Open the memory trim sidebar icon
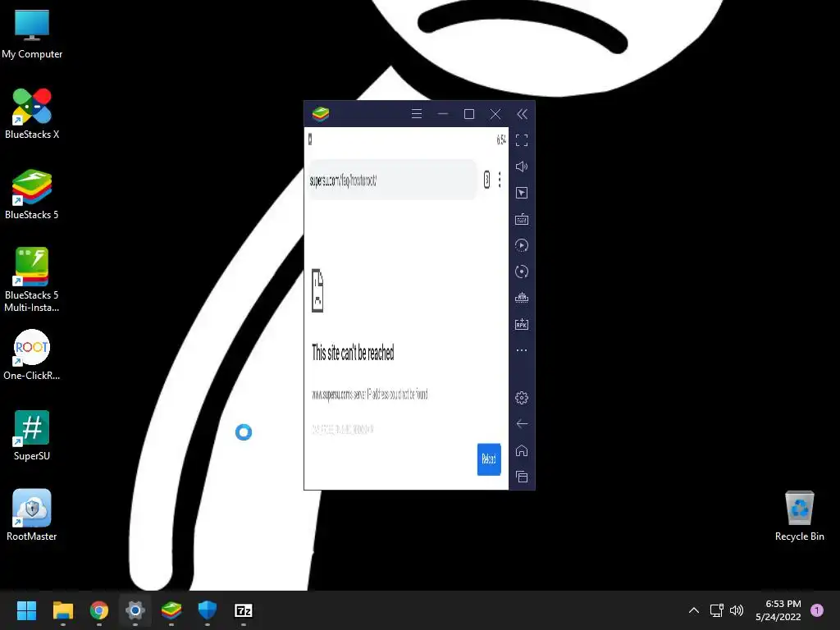Screen dimensions: 840x630 click(x=522, y=298)
